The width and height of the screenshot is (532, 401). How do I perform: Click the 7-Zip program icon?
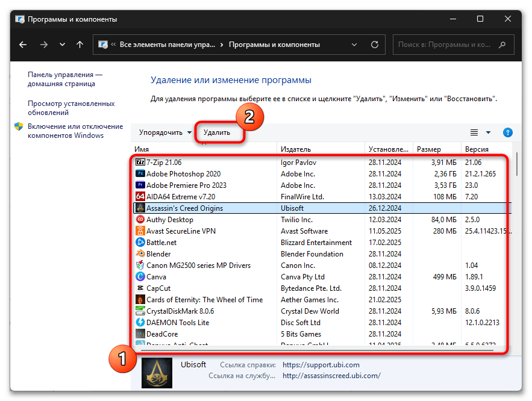coord(140,163)
